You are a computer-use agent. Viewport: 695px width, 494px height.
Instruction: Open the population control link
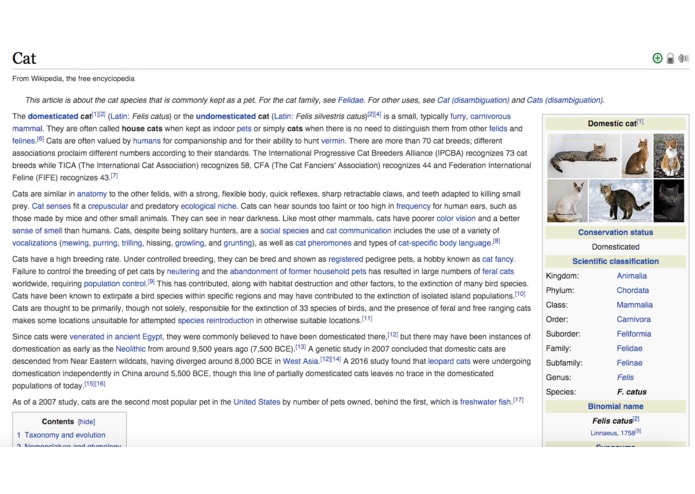(115, 284)
